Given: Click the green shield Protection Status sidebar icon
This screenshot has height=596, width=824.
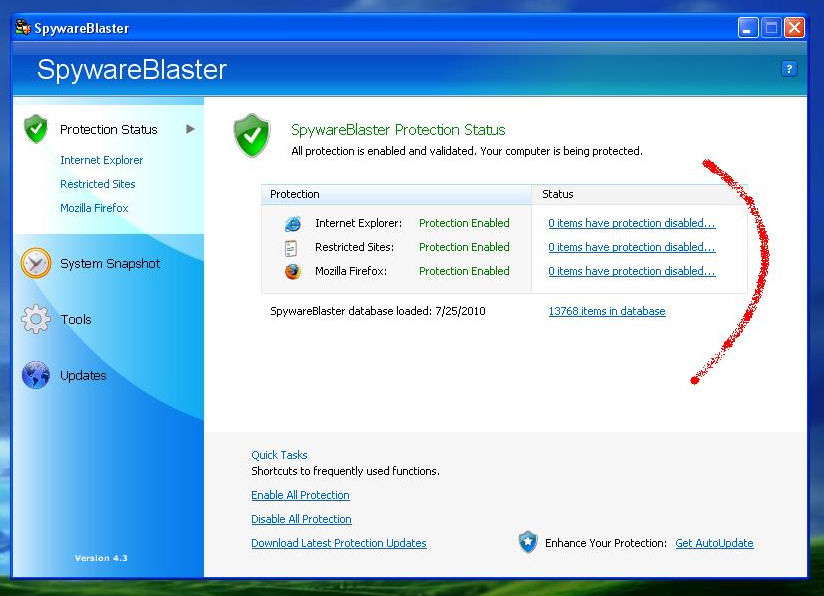Looking at the screenshot, I should point(36,129).
